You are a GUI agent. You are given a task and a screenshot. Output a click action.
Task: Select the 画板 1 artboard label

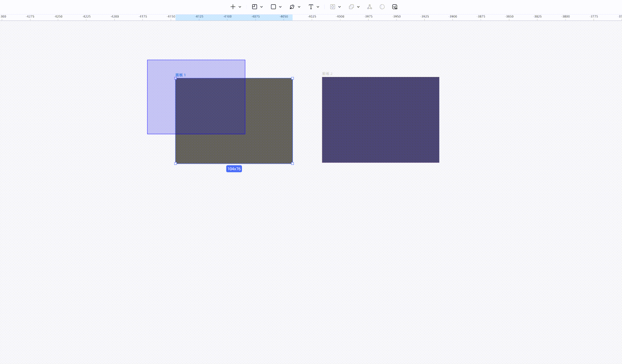(180, 75)
